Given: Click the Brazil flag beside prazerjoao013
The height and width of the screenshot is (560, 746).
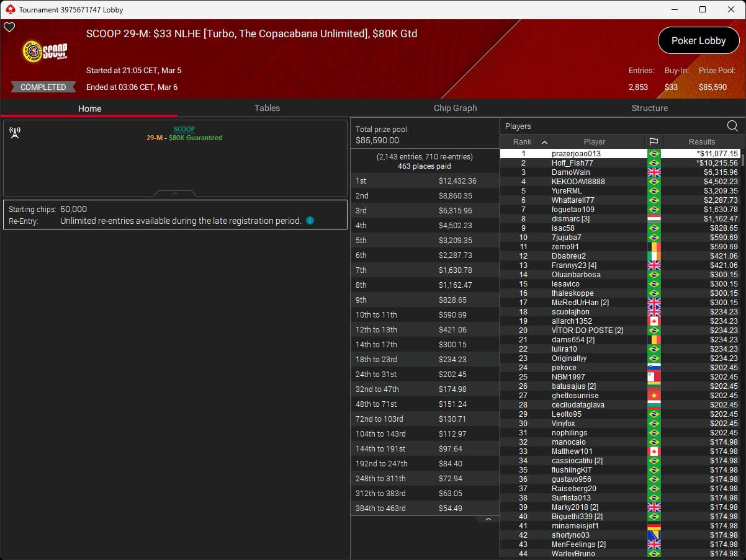Looking at the screenshot, I should (654, 154).
